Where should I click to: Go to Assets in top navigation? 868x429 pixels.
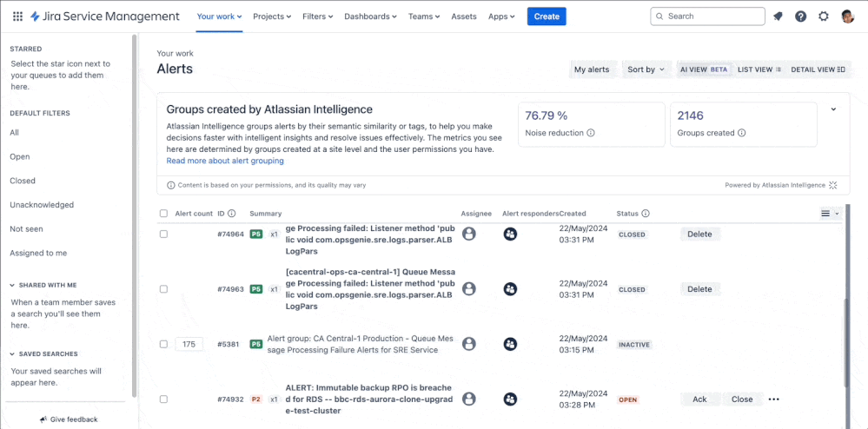point(464,16)
